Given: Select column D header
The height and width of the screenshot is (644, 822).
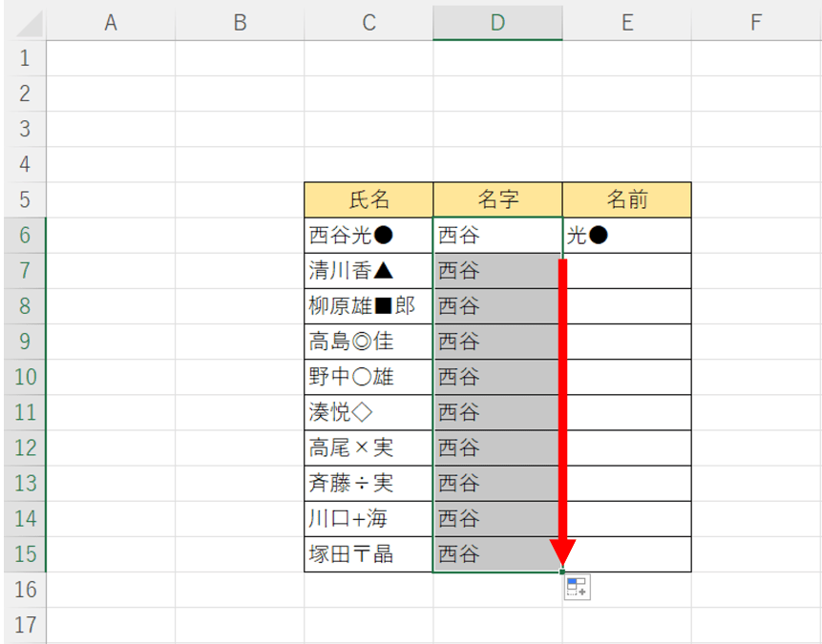Looking at the screenshot, I should coord(497,23).
